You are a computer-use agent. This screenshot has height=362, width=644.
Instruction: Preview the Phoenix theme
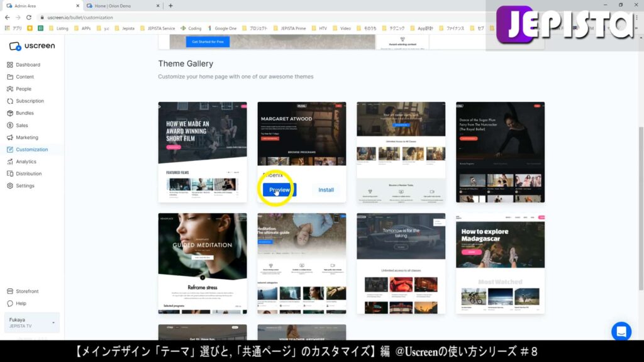coord(279,190)
